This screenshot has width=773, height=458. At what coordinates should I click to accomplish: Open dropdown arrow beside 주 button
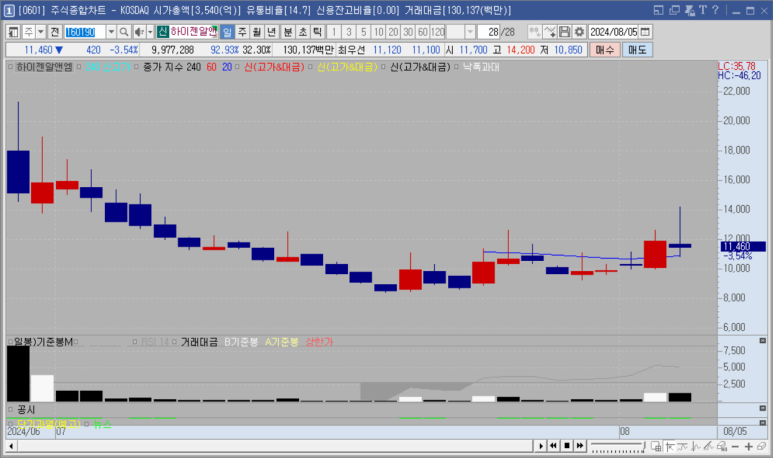coord(41,32)
